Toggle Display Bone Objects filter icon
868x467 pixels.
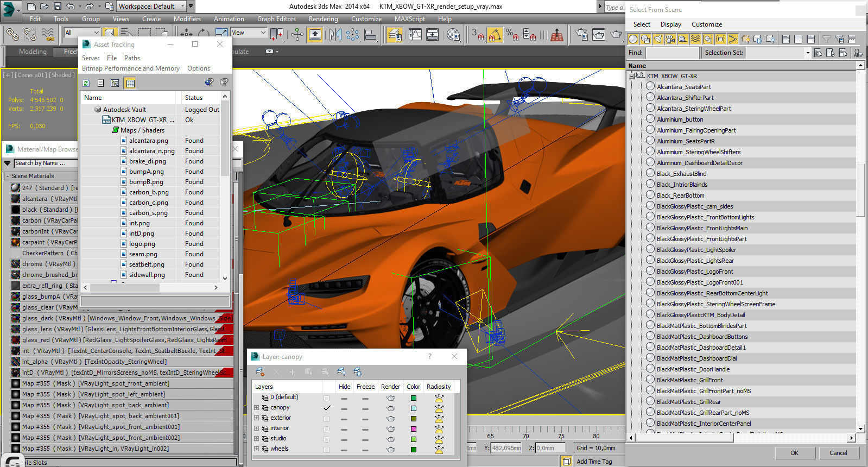coord(733,39)
